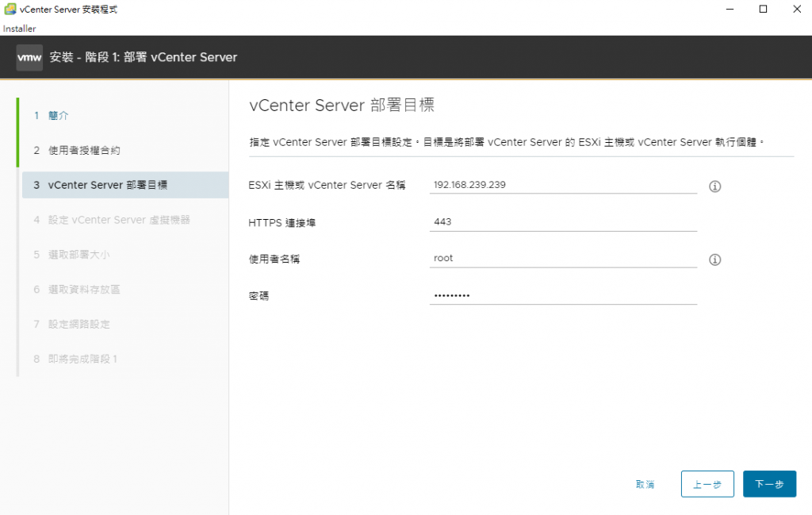The width and height of the screenshot is (812, 515).
Task: Select step 8 即將完成階段 1
Action: click(82, 359)
